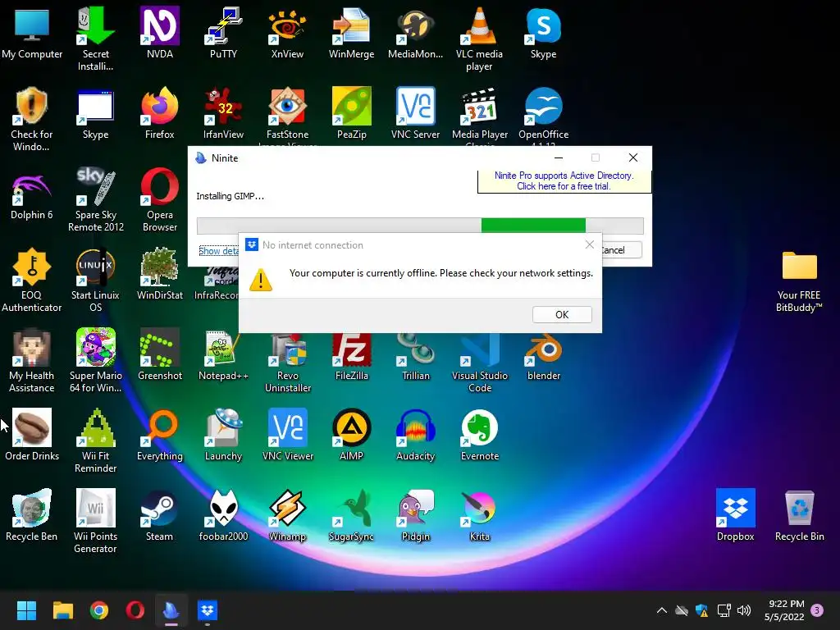Select the Greenshot desktop icon
This screenshot has height=630, width=840.
tap(160, 354)
